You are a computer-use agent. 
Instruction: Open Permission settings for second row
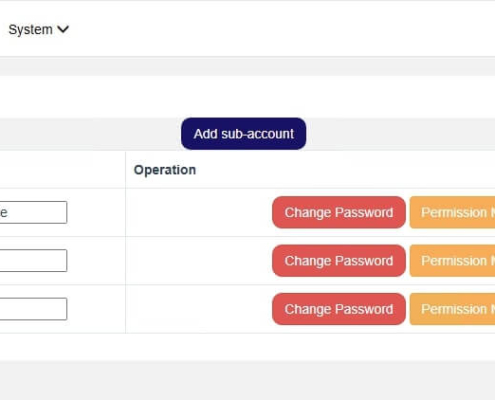pyautogui.click(x=452, y=261)
